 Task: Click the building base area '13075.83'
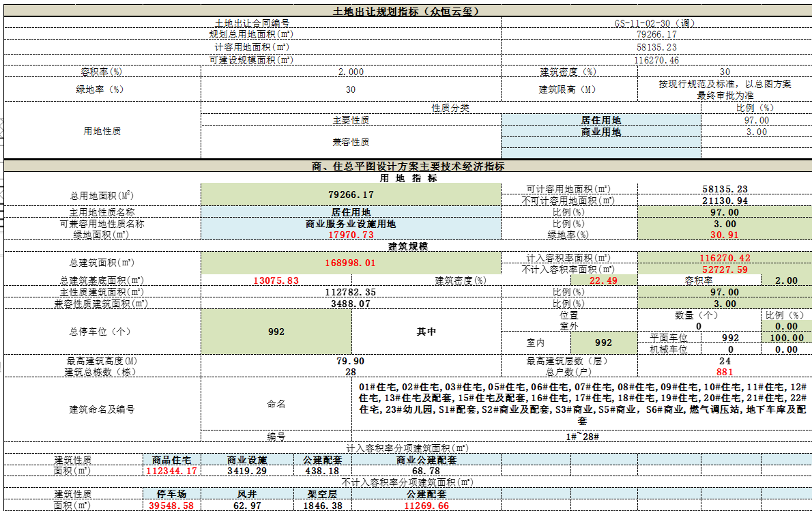click(276, 280)
